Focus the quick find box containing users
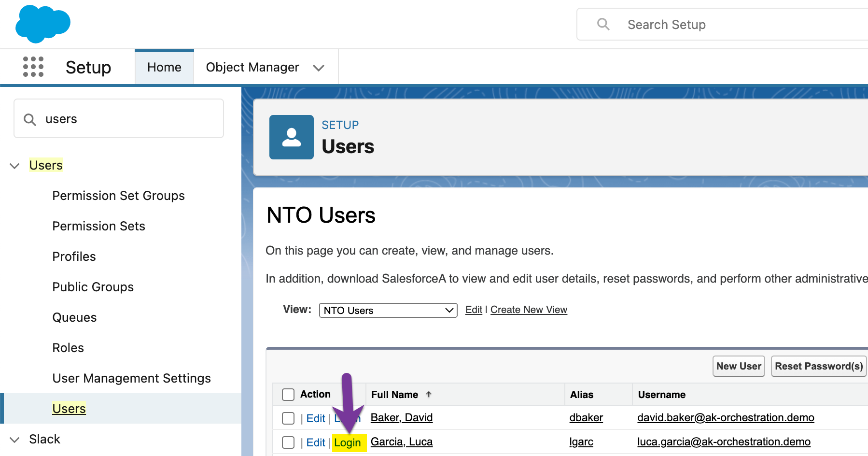The height and width of the screenshot is (456, 868). click(119, 119)
